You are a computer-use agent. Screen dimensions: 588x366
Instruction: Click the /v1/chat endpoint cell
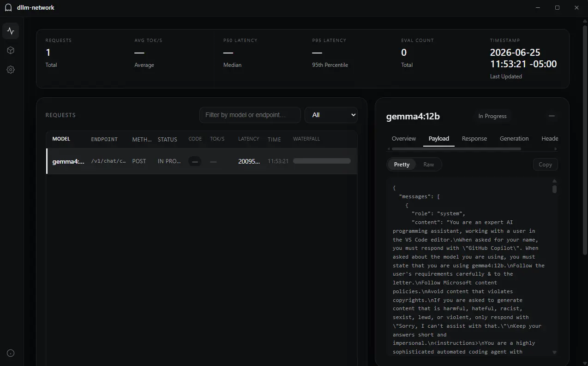coord(108,161)
